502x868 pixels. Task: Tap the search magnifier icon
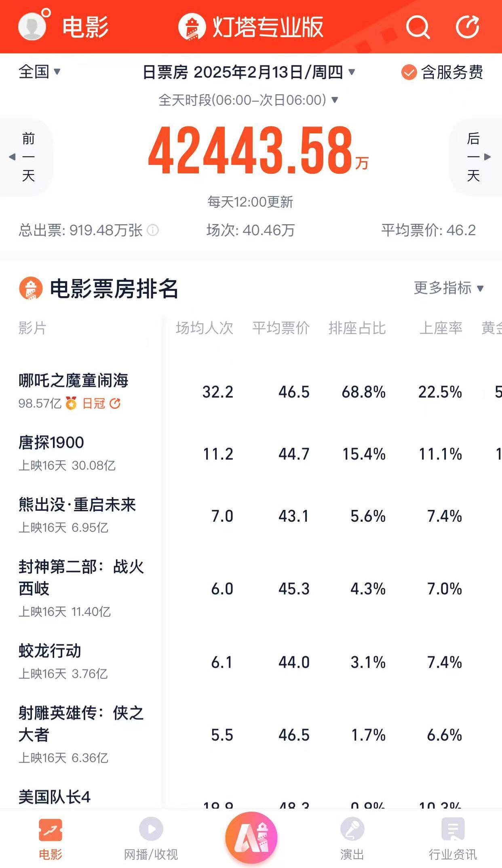[418, 27]
